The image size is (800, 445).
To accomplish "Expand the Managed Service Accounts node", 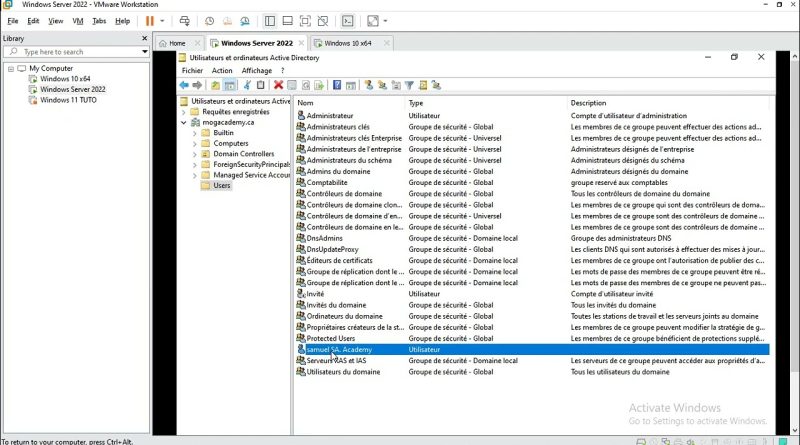I will click(195, 175).
